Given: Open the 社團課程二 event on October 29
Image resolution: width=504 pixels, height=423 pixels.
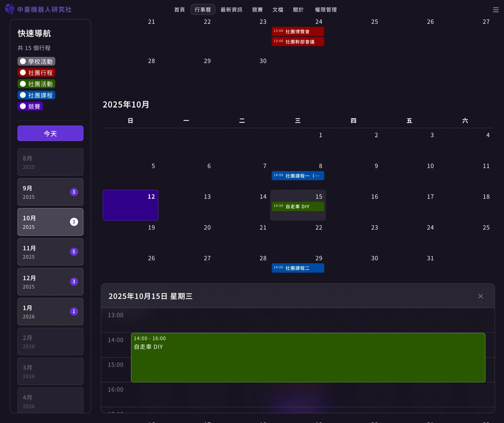Looking at the screenshot, I should (x=298, y=268).
